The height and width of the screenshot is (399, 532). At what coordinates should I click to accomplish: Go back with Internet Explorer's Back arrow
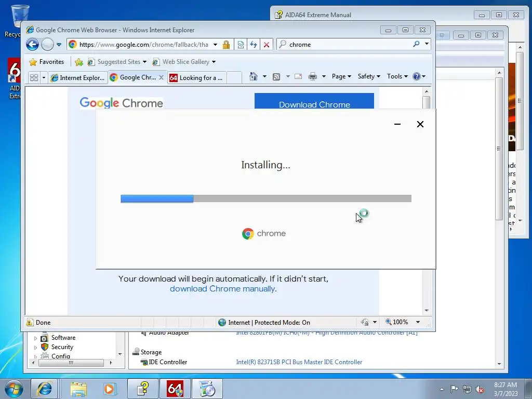tap(33, 45)
